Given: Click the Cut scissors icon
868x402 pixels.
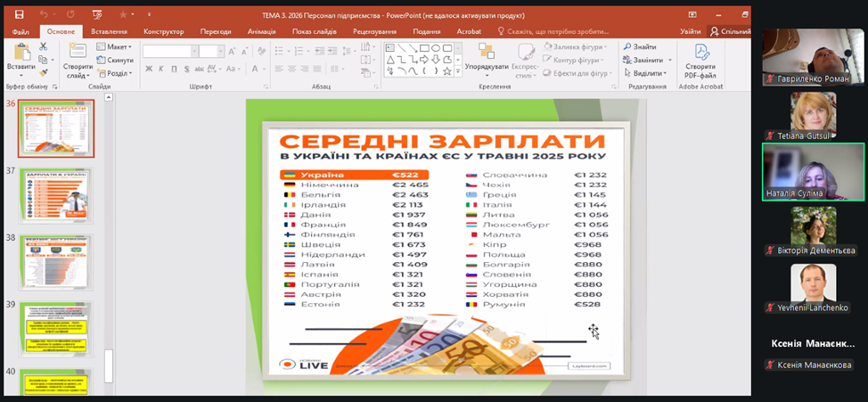Looking at the screenshot, I should [44, 46].
